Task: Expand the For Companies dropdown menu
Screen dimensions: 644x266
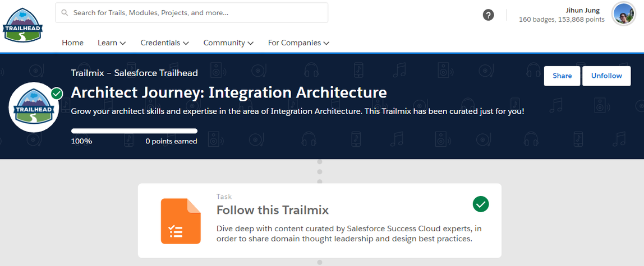Action: click(298, 43)
